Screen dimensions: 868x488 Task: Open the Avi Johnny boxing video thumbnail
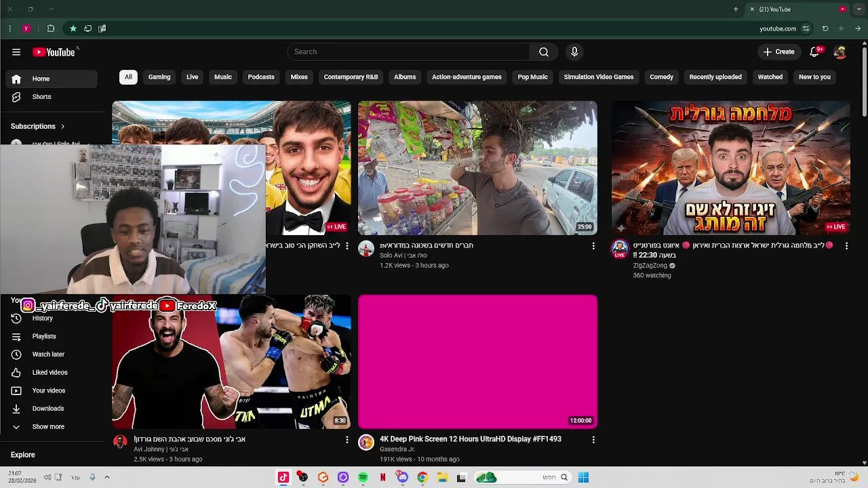pos(231,361)
